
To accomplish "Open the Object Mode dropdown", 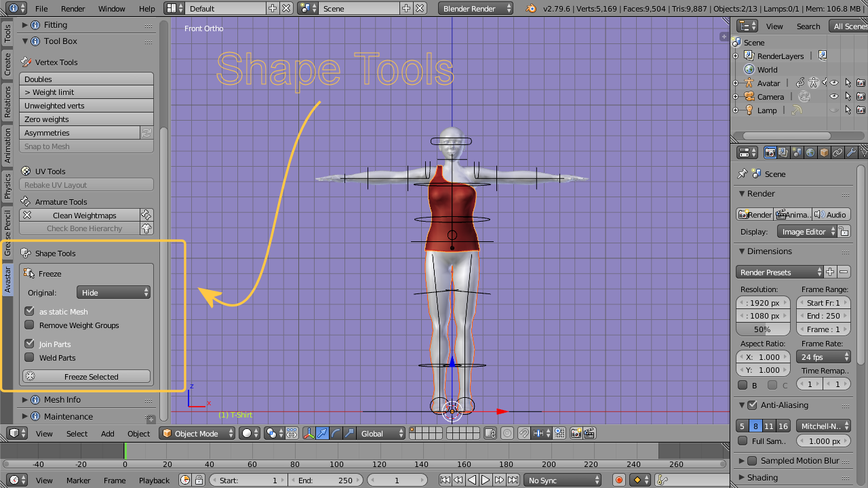I will click(x=197, y=433).
